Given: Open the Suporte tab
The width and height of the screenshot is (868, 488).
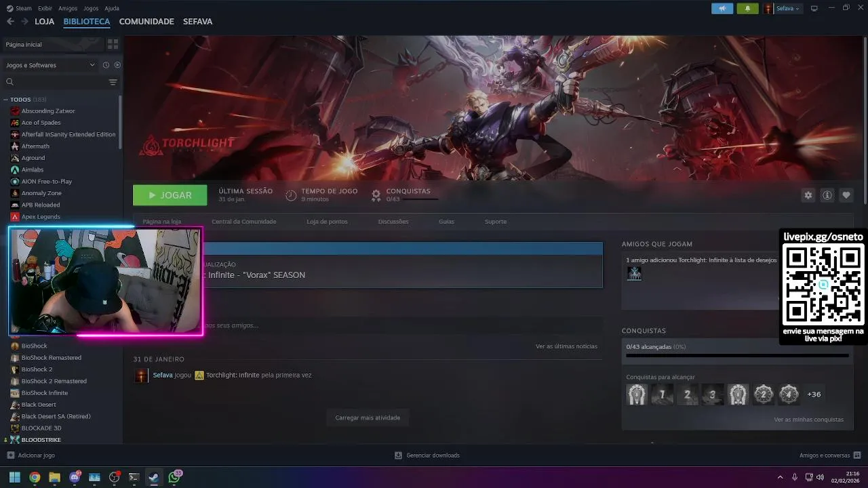Looking at the screenshot, I should point(495,222).
